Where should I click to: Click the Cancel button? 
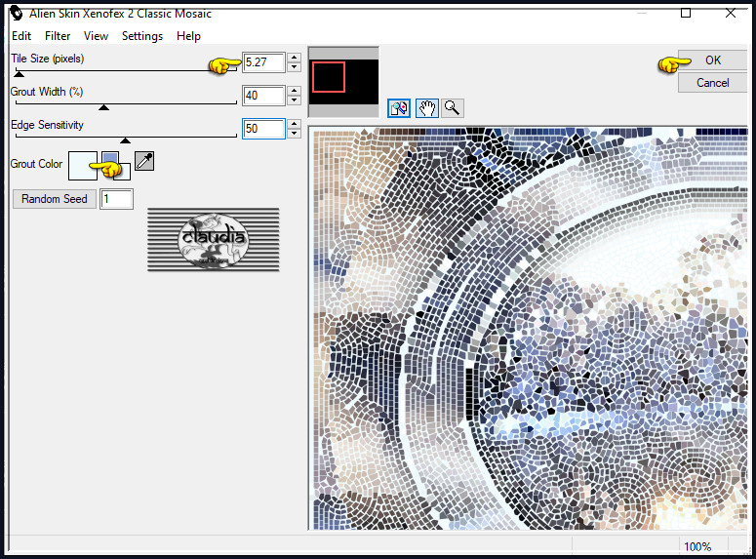click(713, 83)
